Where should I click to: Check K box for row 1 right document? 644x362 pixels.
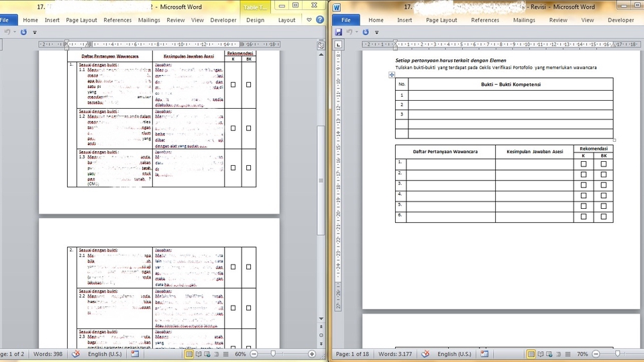coord(583,164)
